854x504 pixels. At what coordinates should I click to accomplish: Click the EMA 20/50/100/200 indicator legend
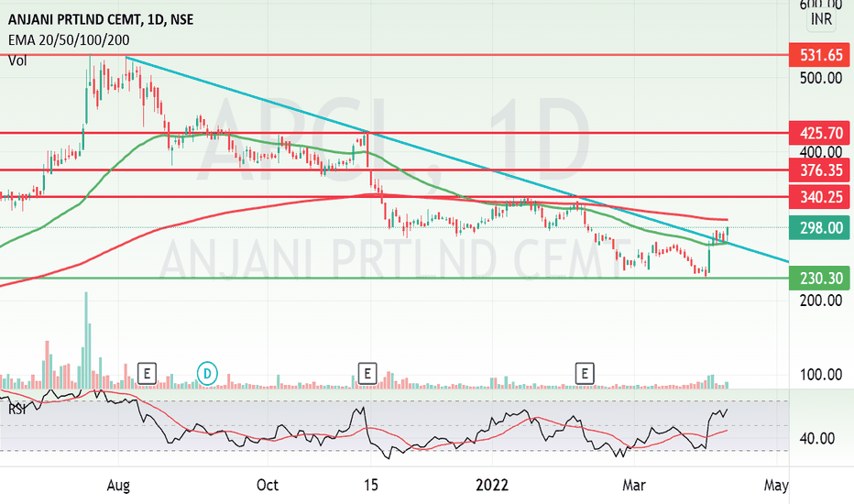click(x=69, y=39)
